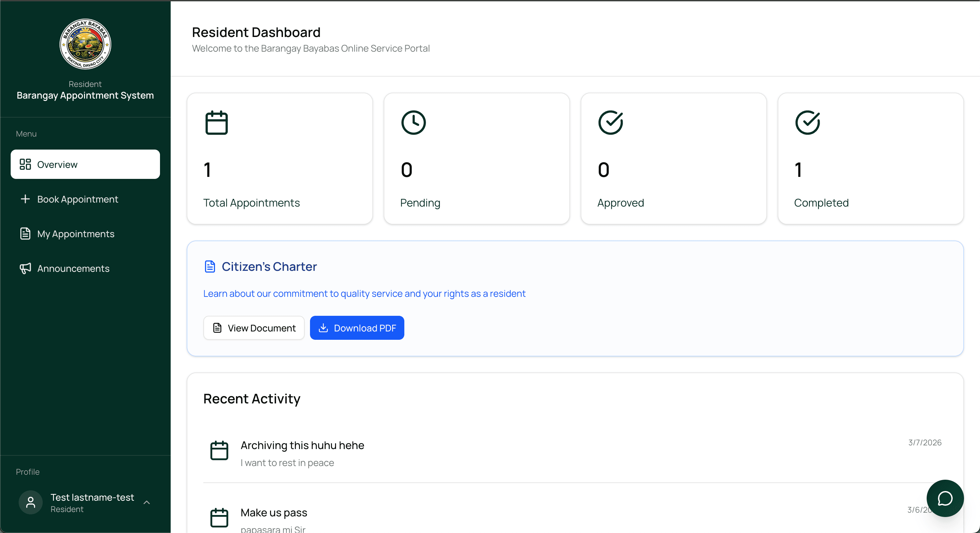The image size is (980, 533).
Task: Click the Barangay Appointment System sidebar title
Action: pos(85,95)
